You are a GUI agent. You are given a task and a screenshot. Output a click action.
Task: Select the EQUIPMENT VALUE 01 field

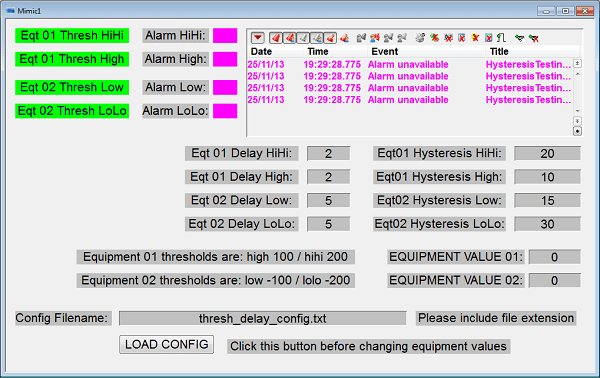[554, 257]
